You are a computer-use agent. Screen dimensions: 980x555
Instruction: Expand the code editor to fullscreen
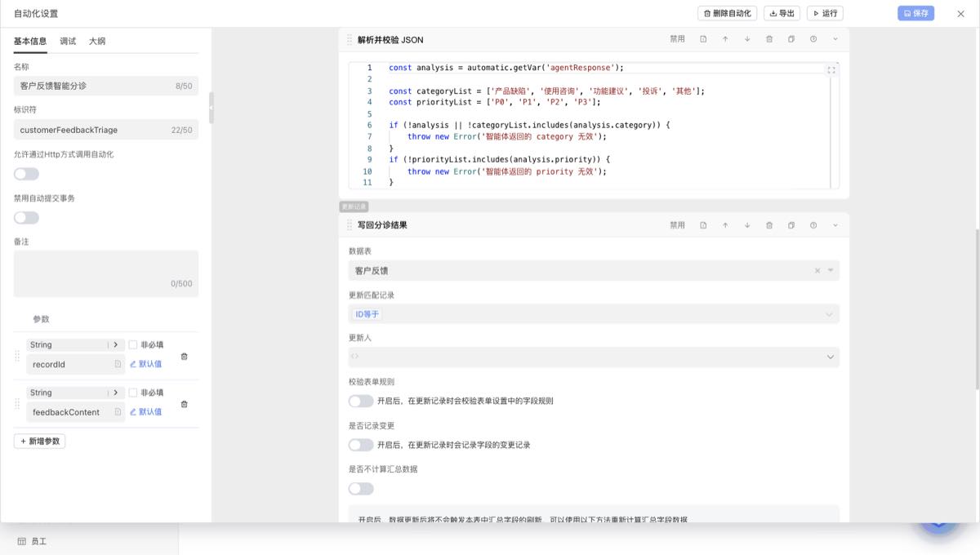831,70
